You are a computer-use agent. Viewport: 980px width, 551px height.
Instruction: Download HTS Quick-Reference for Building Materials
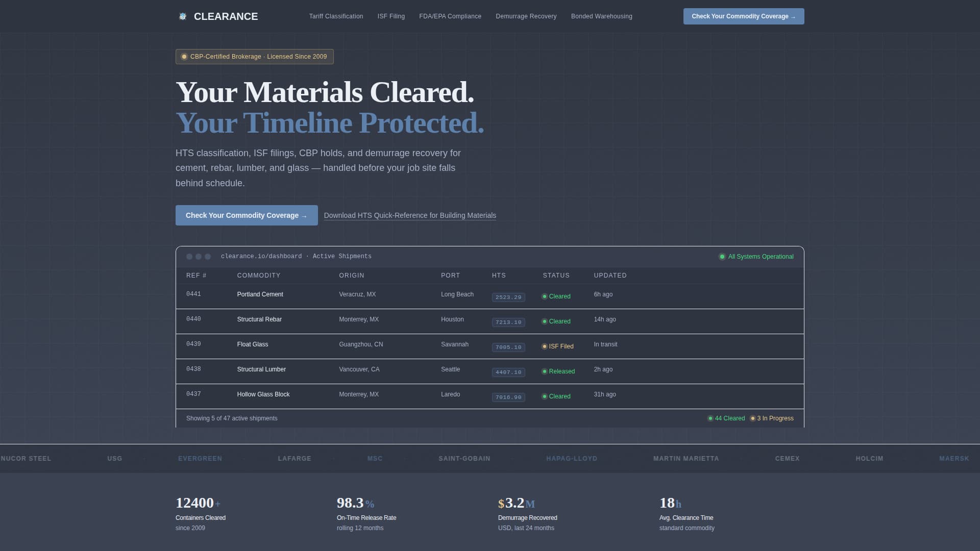(x=410, y=215)
